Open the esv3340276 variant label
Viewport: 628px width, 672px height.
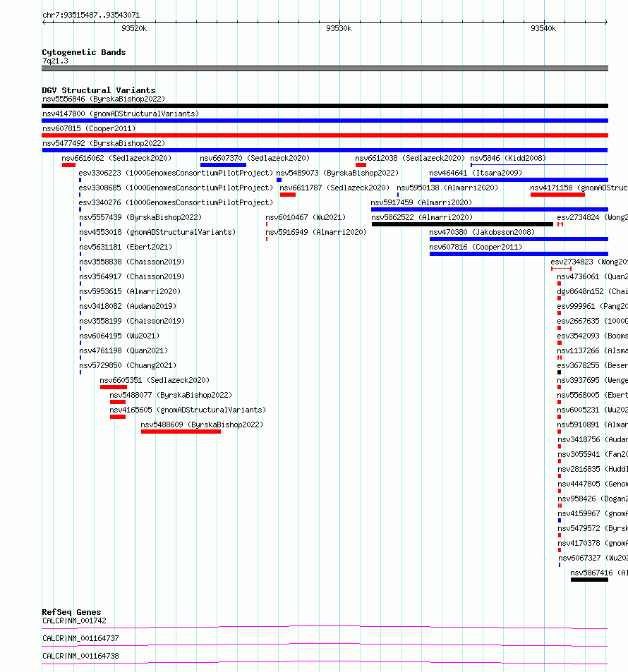(x=176, y=202)
